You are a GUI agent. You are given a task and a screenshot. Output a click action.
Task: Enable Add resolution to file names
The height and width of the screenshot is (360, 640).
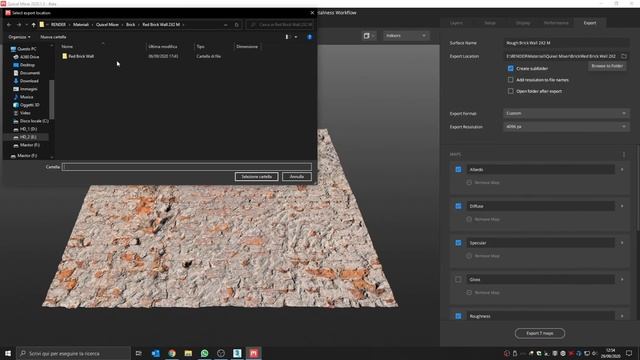tap(511, 80)
